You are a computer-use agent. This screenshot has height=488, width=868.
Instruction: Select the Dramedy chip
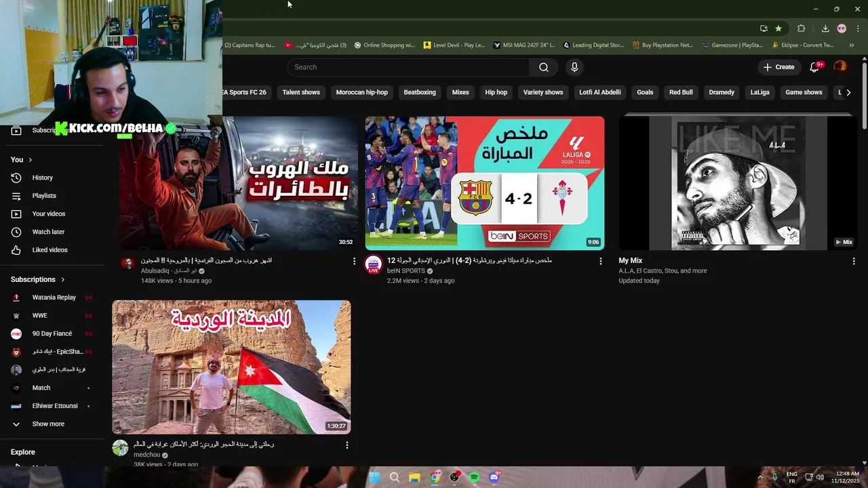722,92
